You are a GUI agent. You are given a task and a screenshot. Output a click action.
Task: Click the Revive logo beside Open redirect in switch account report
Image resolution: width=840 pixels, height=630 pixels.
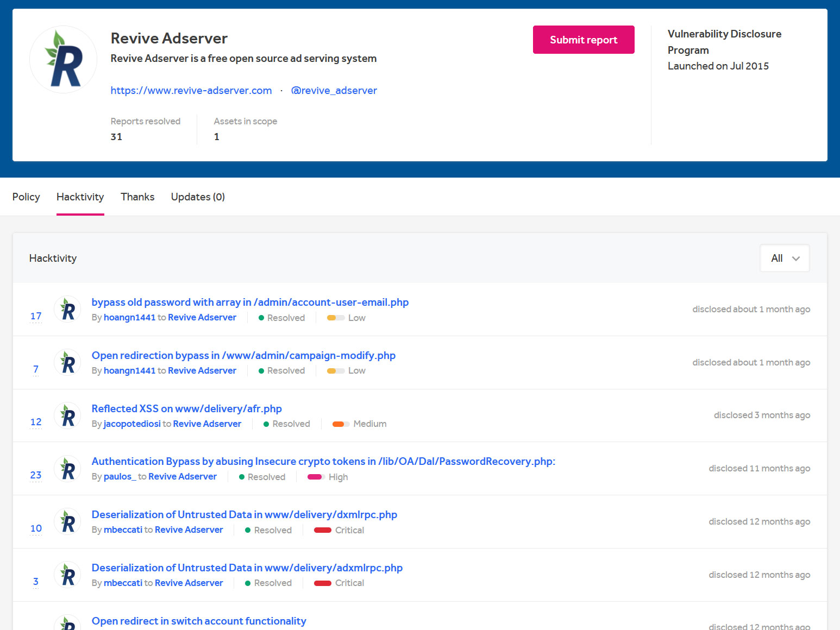tap(67, 622)
